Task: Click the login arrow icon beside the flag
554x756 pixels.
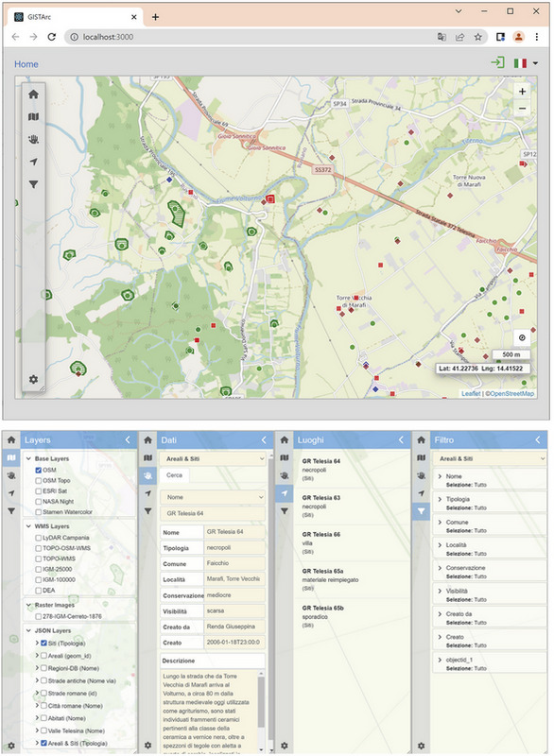Action: pos(497,62)
